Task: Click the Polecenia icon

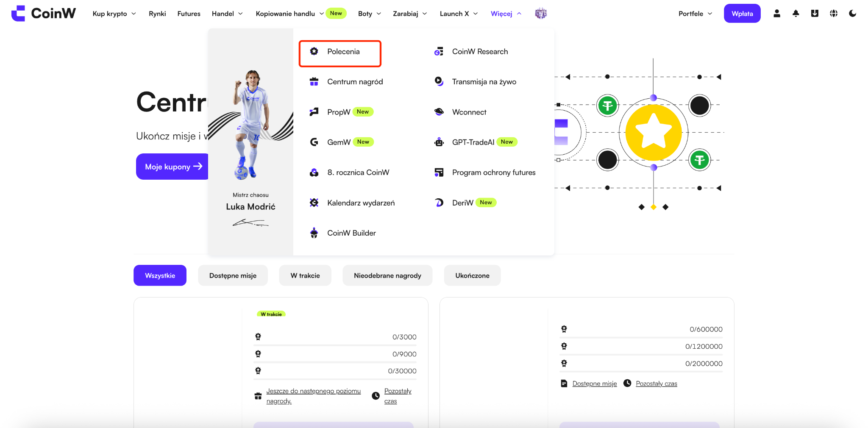Action: (x=314, y=51)
